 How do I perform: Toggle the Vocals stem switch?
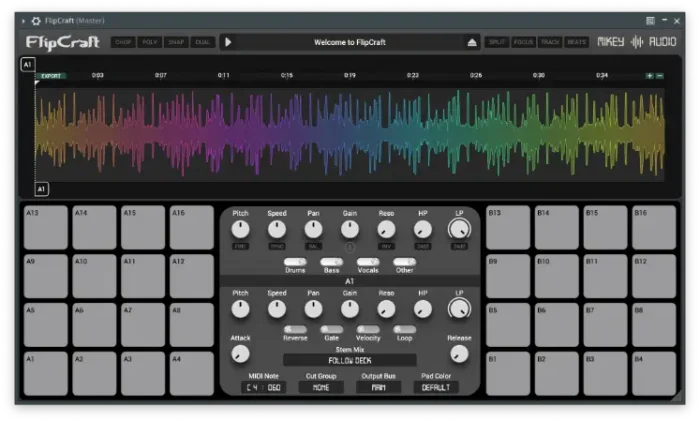click(x=368, y=262)
